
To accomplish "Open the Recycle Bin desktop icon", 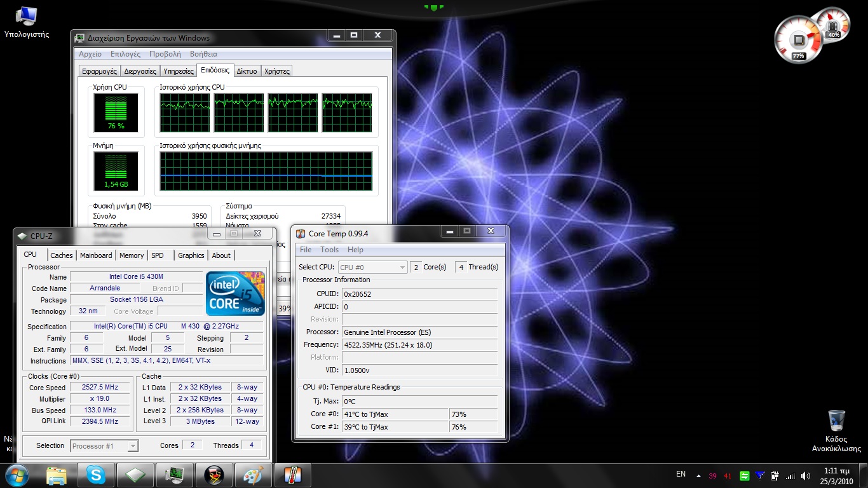I will tap(836, 421).
